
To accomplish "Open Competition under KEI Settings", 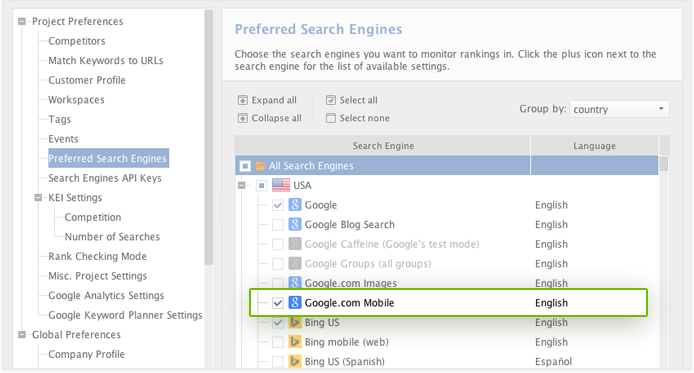I will click(93, 217).
